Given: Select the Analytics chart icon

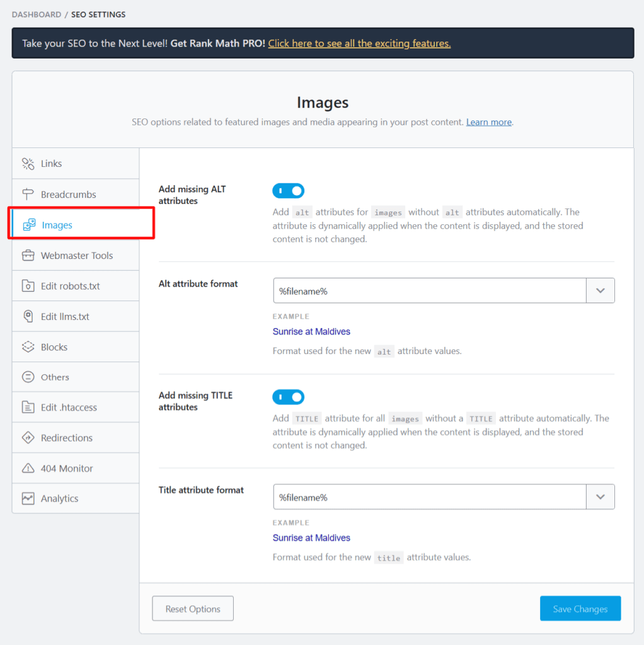Looking at the screenshot, I should (28, 498).
